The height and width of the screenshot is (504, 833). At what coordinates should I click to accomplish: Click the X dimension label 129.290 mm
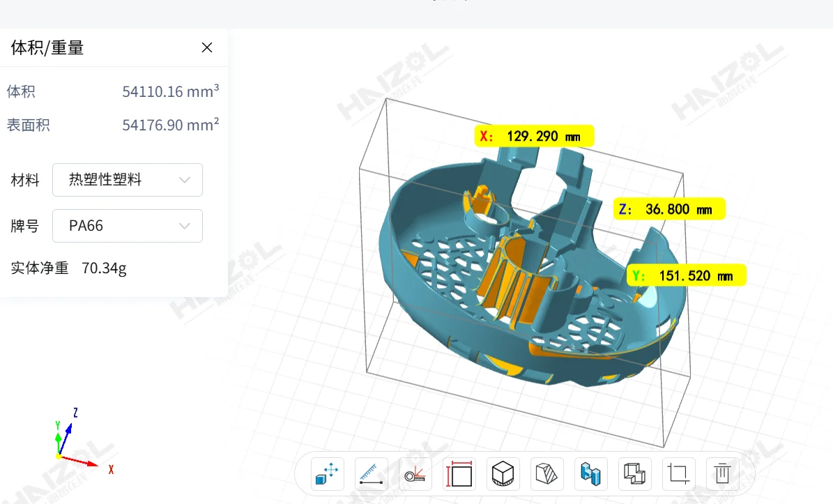click(534, 136)
